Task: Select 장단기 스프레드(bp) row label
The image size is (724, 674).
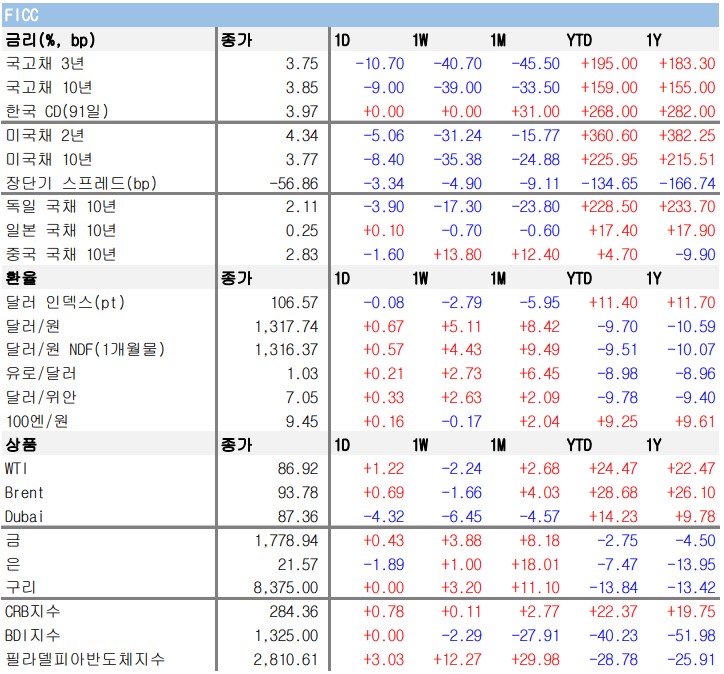Action: (x=81, y=184)
